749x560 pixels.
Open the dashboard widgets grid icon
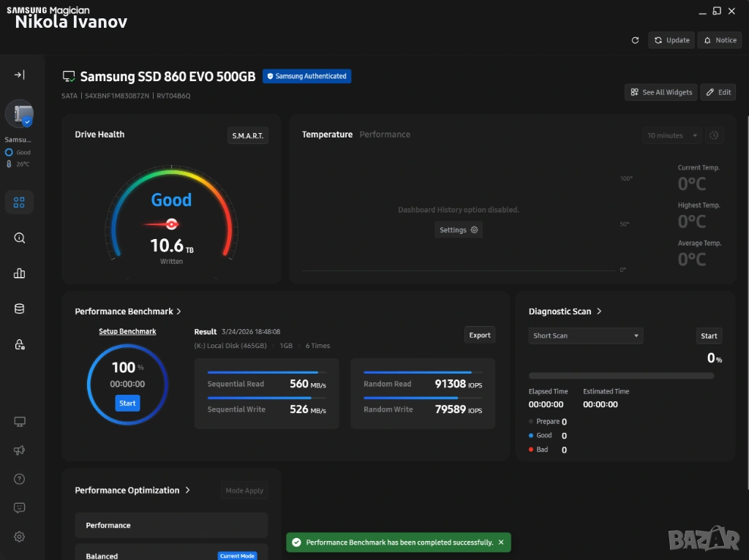coord(20,203)
